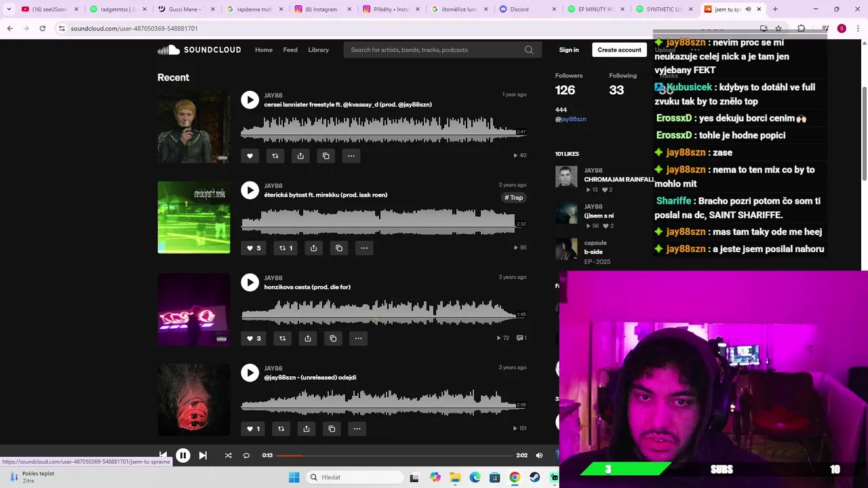Copy link of unreleased odejdi track
868x488 pixels.
click(x=332, y=428)
